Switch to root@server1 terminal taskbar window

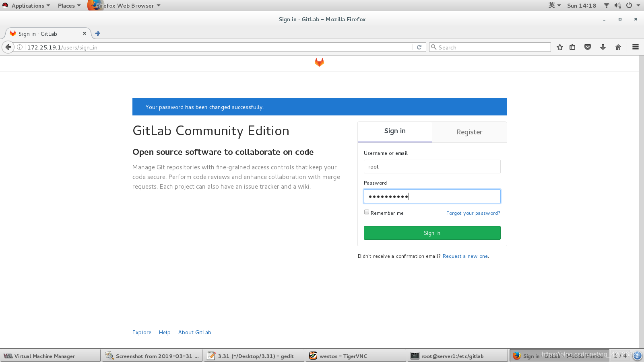click(458, 356)
